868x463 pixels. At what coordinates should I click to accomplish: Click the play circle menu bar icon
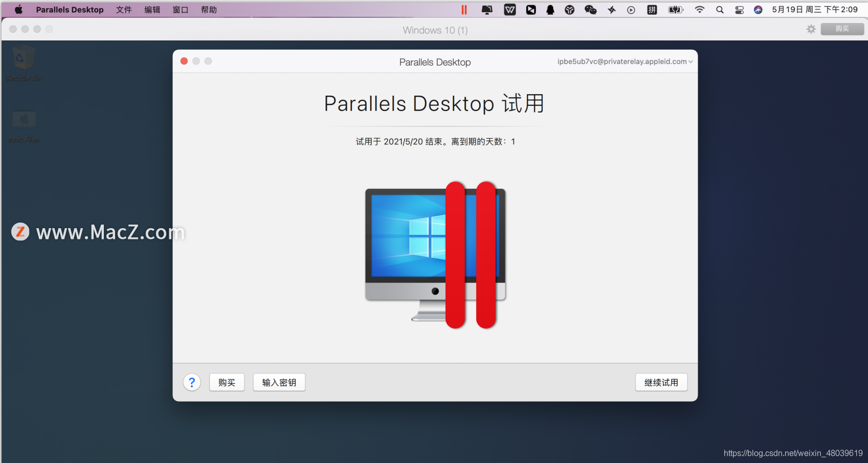click(x=631, y=10)
